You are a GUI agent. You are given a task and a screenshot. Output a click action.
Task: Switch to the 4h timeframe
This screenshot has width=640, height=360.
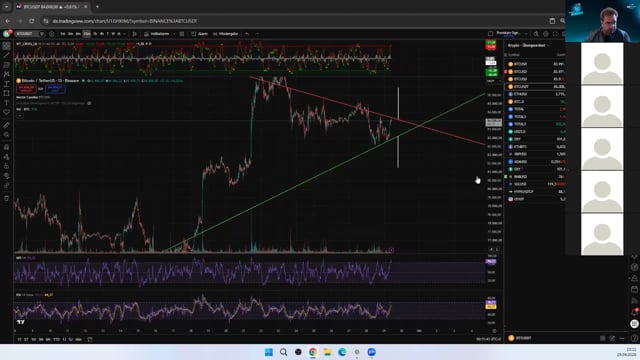(x=102, y=34)
